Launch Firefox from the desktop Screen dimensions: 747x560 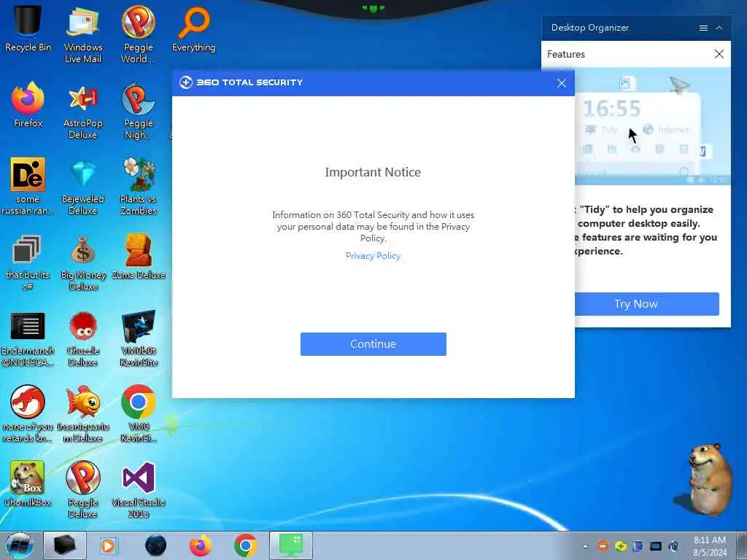pyautogui.click(x=28, y=104)
